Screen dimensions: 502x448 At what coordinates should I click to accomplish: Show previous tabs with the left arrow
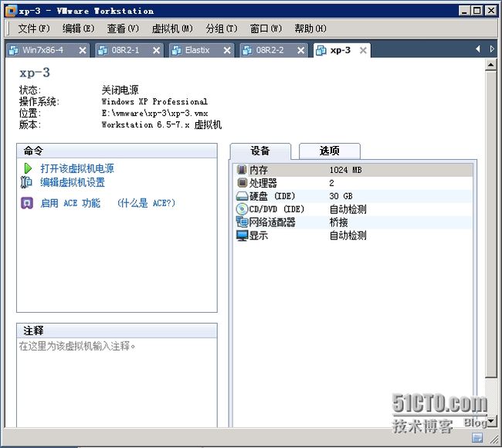click(478, 49)
